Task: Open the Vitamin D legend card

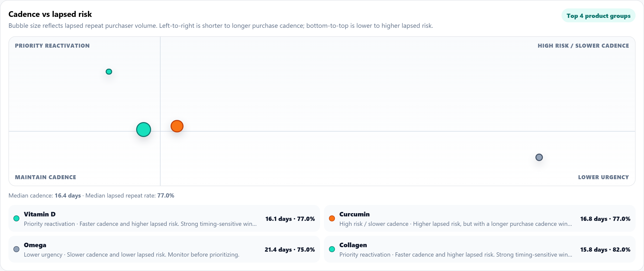Action: tap(164, 219)
